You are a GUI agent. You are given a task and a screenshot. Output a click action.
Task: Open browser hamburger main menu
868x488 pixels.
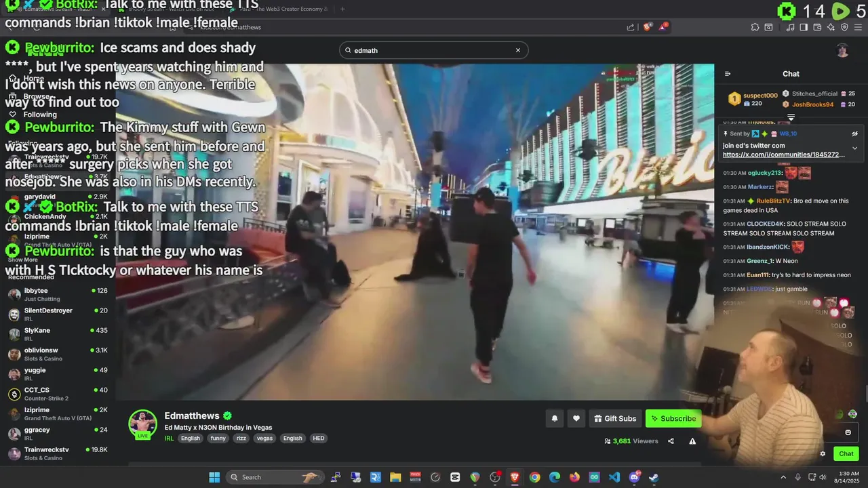(x=858, y=27)
